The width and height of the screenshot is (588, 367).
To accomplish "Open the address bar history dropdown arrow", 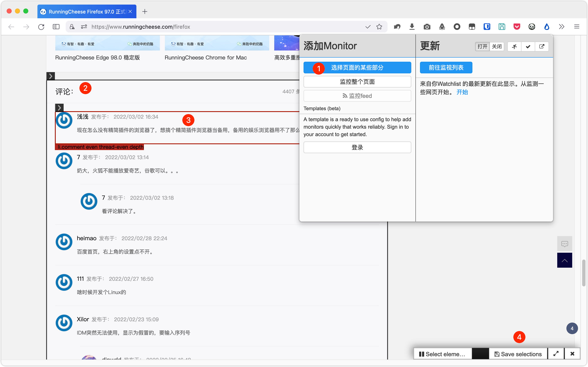I will click(368, 27).
